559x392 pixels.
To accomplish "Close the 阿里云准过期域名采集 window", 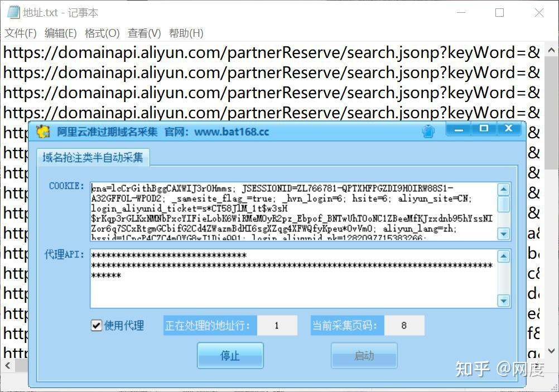I will pos(509,129).
